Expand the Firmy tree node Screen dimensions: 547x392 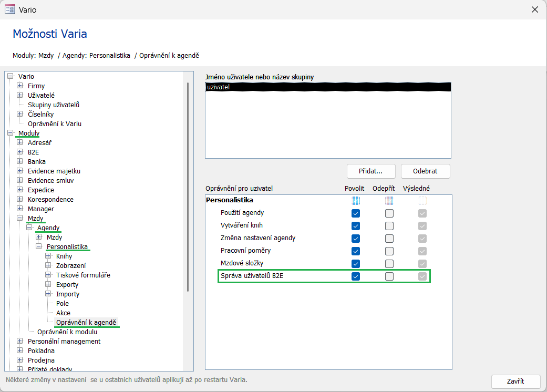(x=20, y=86)
